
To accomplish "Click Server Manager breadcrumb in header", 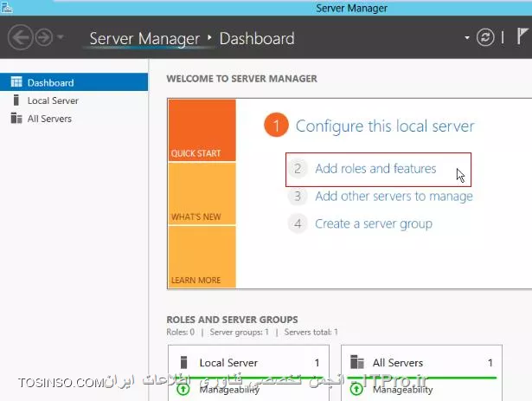I will click(x=144, y=38).
